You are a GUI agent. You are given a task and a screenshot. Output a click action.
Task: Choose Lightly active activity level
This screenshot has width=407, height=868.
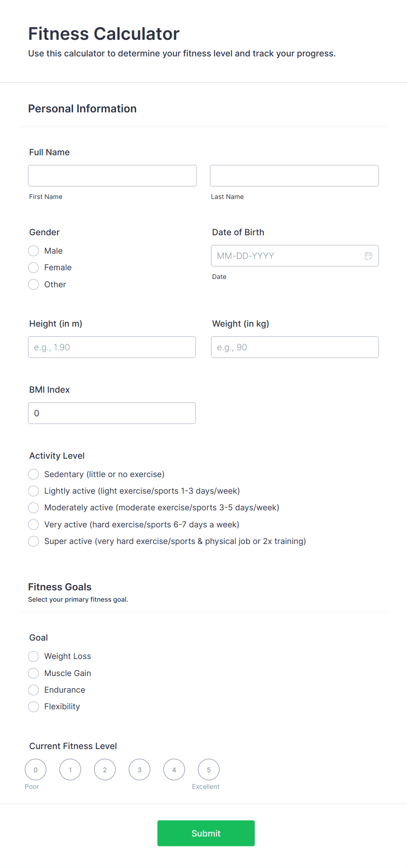34,491
